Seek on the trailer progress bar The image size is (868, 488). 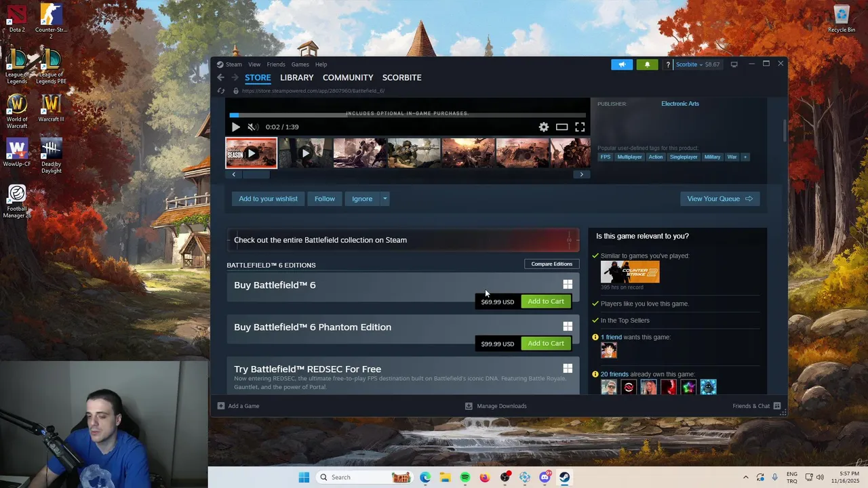[x=408, y=115]
